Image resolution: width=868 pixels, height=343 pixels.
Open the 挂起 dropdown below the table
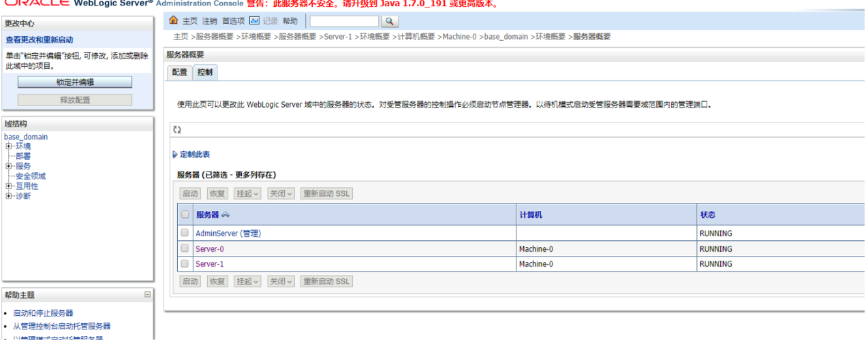pyautogui.click(x=248, y=281)
